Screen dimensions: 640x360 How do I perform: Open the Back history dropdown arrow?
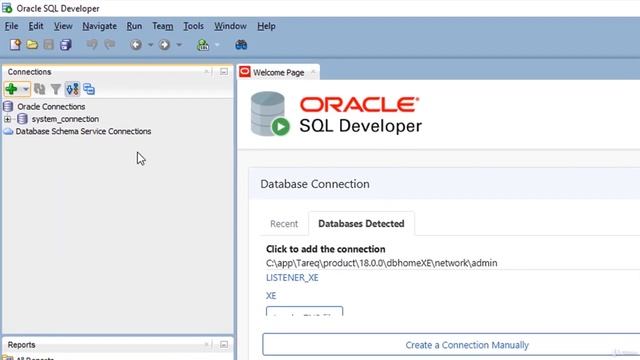[150, 45]
